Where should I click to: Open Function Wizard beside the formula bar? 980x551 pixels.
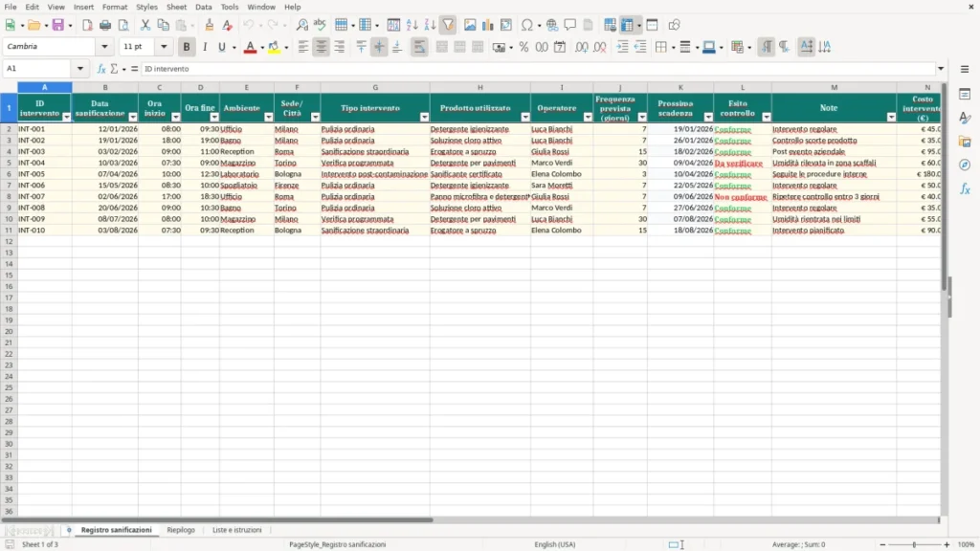pyautogui.click(x=101, y=69)
